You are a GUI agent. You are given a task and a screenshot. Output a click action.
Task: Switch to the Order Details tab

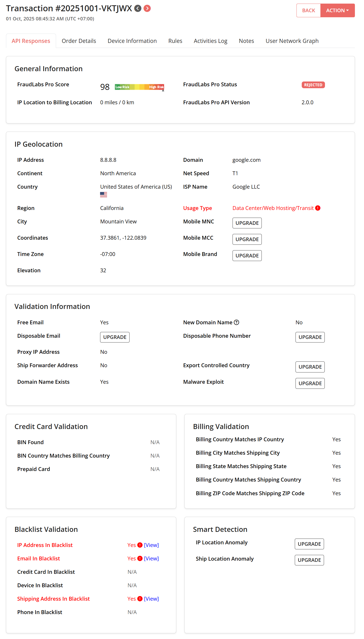click(79, 41)
